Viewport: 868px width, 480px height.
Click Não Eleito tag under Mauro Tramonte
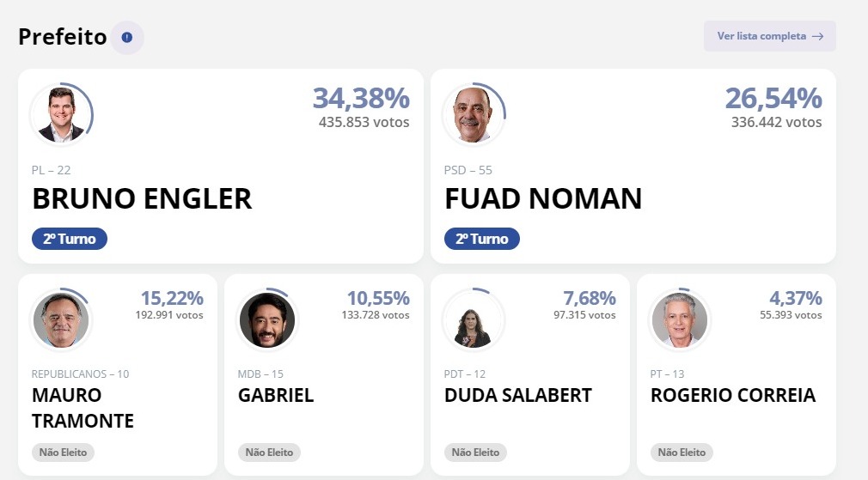click(x=63, y=453)
